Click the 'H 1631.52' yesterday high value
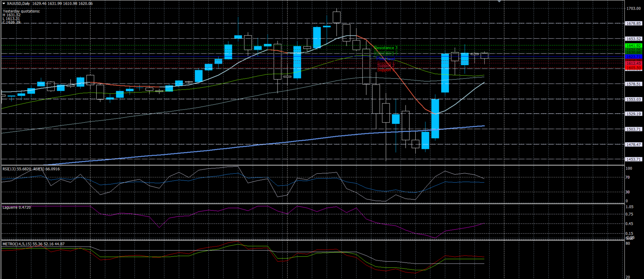 click(x=12, y=15)
